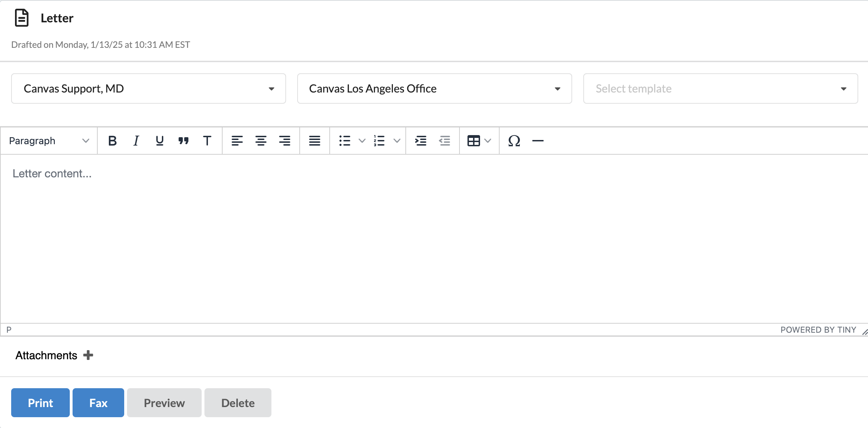Open the Paragraph format dropdown
The image size is (868, 428).
[49, 141]
